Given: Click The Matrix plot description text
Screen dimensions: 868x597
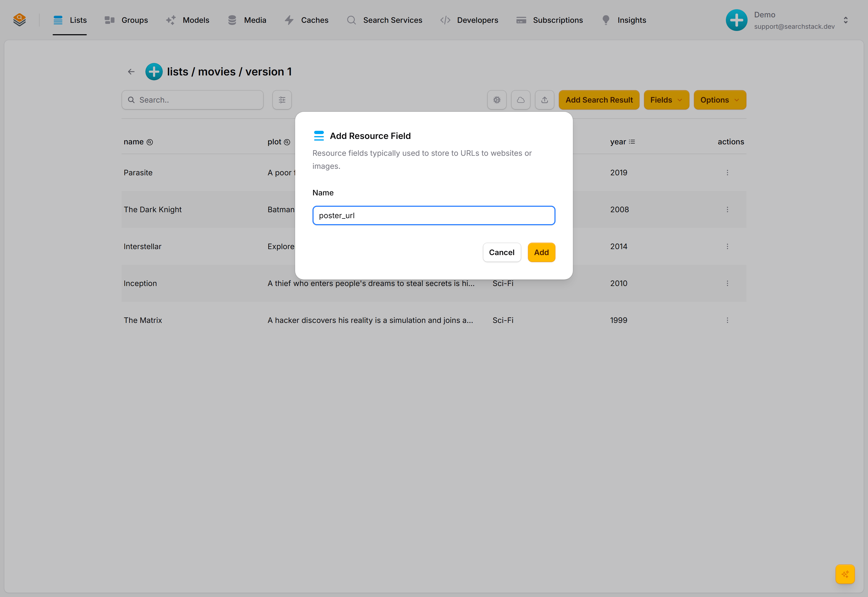Looking at the screenshot, I should 370,320.
